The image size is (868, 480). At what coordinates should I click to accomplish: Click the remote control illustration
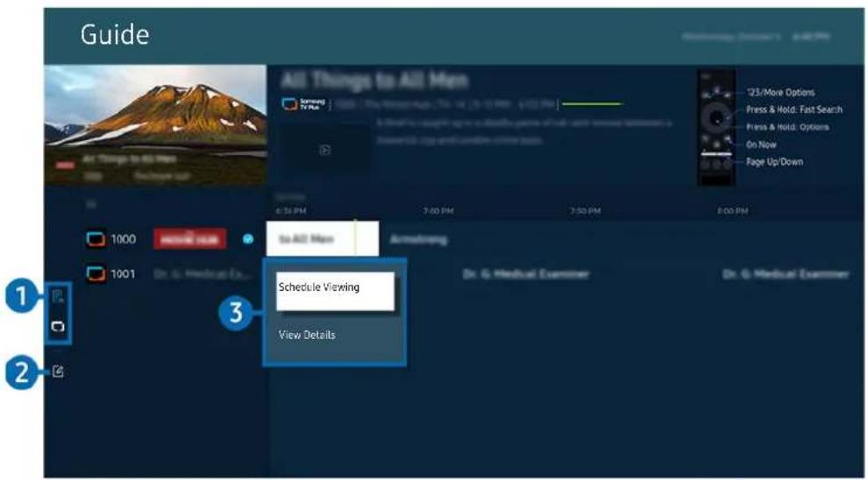click(716, 127)
